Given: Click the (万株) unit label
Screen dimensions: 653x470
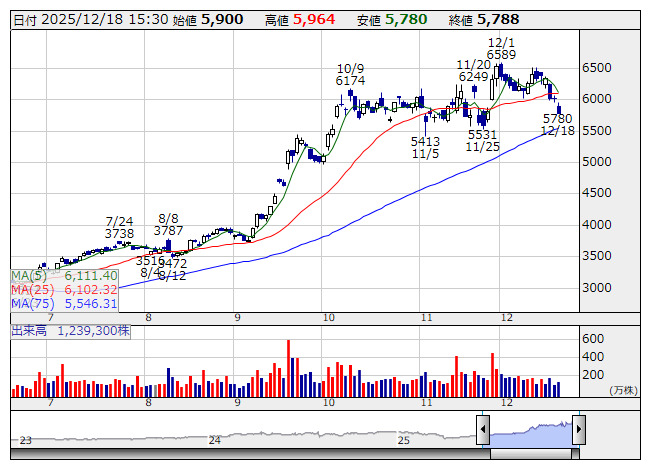Looking at the screenshot, I should [x=623, y=390].
